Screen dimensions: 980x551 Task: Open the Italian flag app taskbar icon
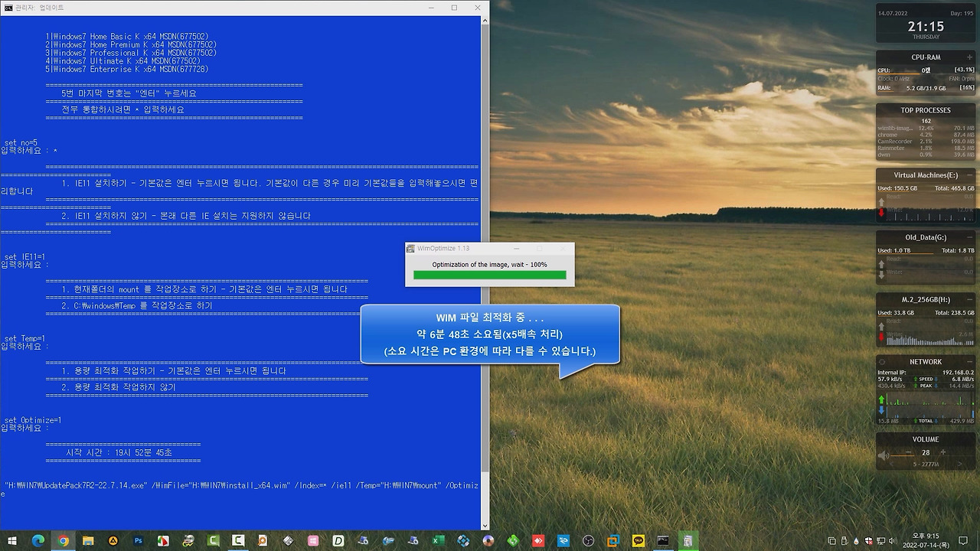click(163, 541)
